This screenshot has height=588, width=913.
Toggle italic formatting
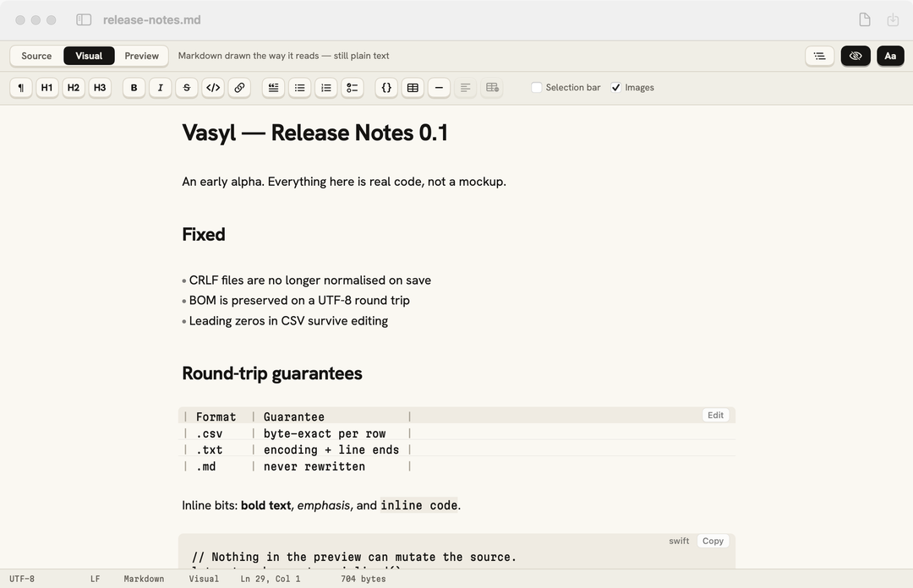[160, 87]
